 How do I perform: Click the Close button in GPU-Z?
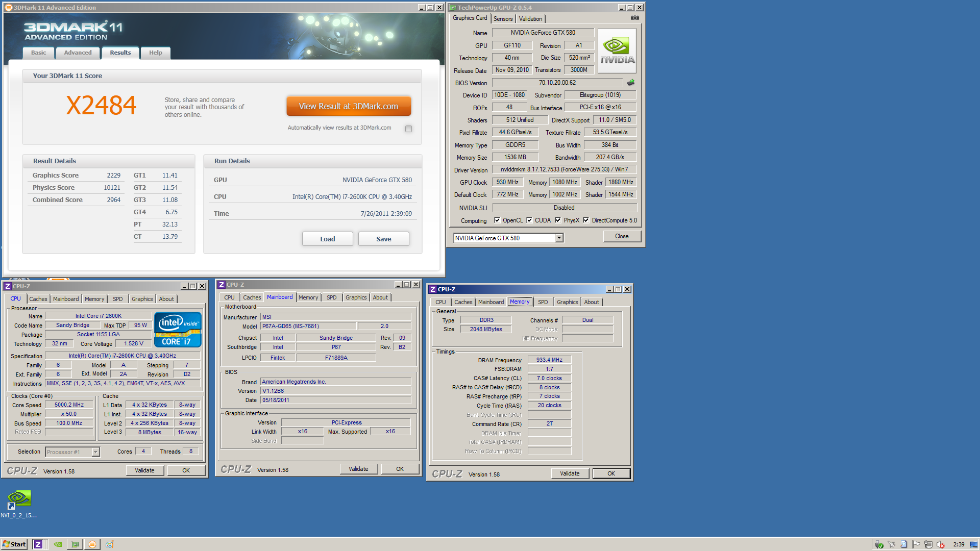(622, 236)
